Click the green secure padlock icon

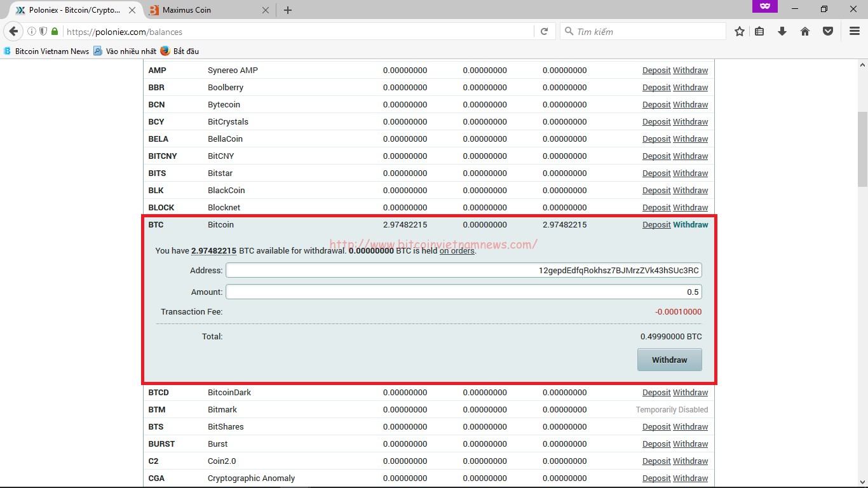point(55,31)
